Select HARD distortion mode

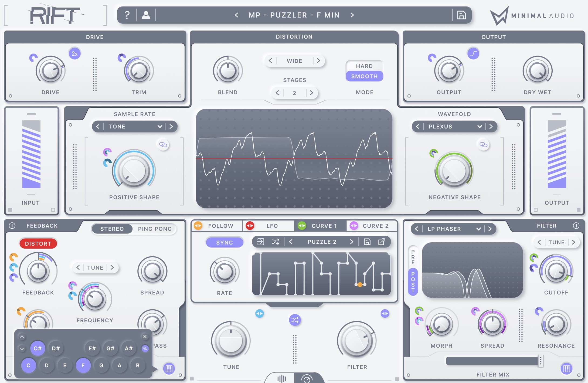(x=364, y=66)
